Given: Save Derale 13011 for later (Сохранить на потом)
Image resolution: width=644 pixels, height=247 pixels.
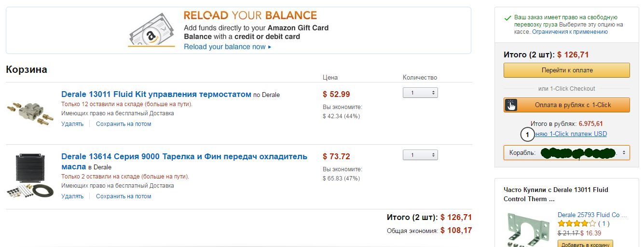Looking at the screenshot, I should [x=123, y=124].
